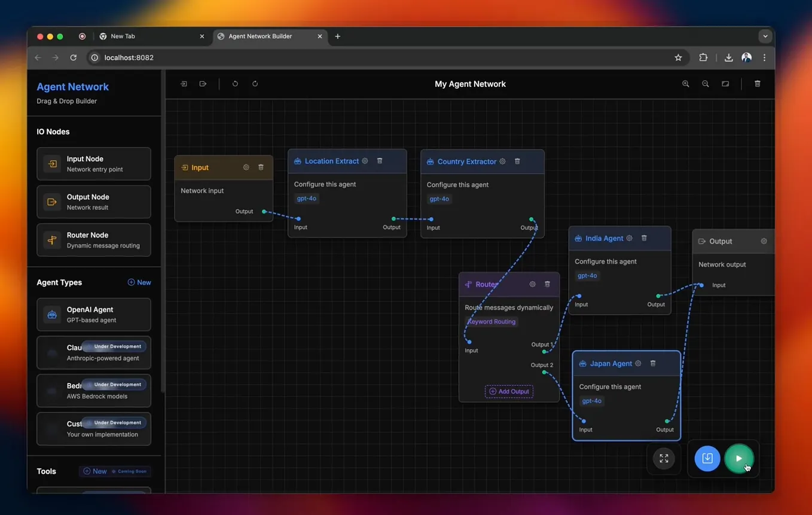Delete the Input node with its trash icon
Screen dimensions: 812x515
coord(261,167)
